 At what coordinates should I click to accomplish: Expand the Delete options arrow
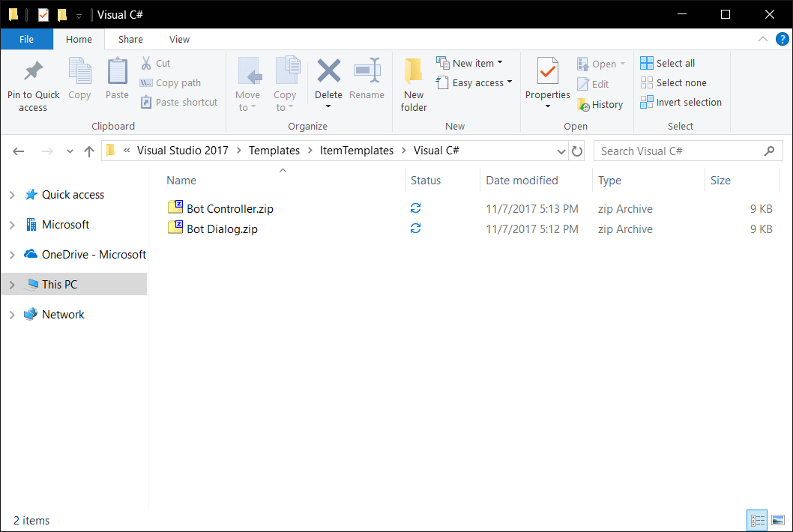(328, 106)
